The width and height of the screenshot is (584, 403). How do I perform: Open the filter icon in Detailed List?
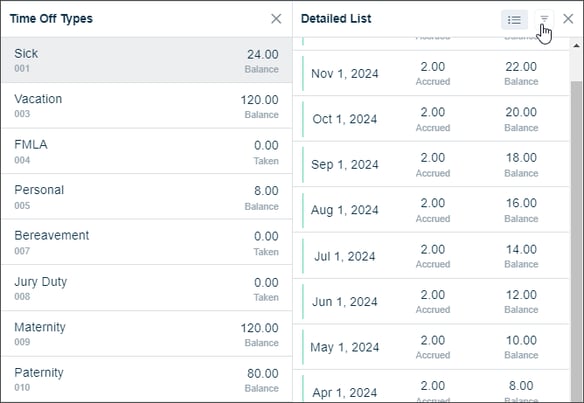(x=544, y=19)
